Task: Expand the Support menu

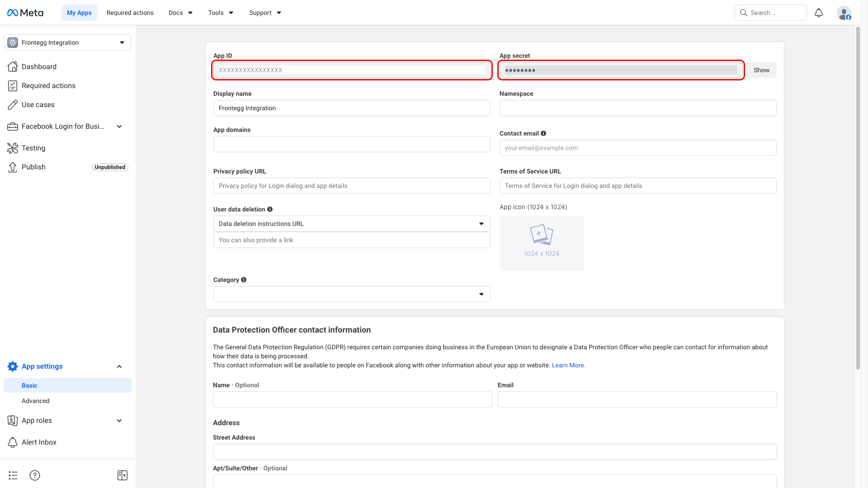Action: click(265, 13)
